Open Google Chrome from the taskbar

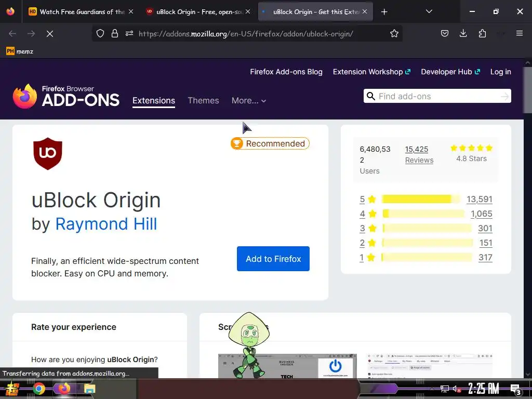tap(39, 389)
